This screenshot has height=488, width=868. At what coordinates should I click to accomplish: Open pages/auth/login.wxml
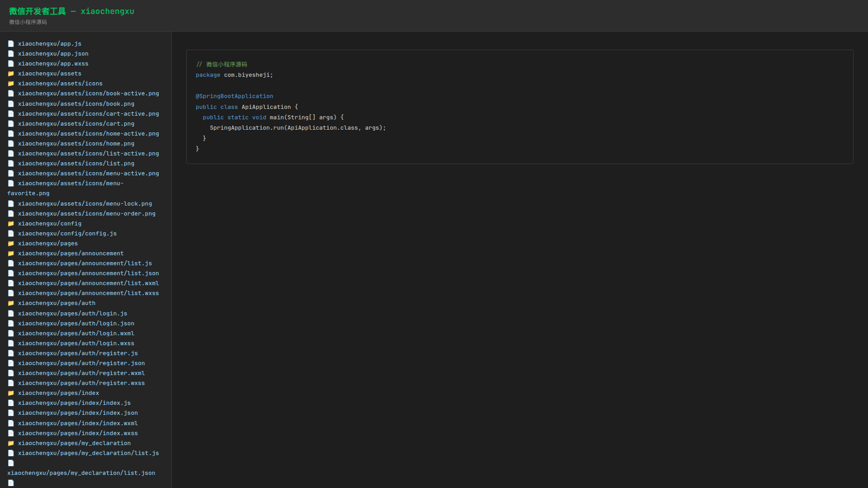(x=76, y=333)
